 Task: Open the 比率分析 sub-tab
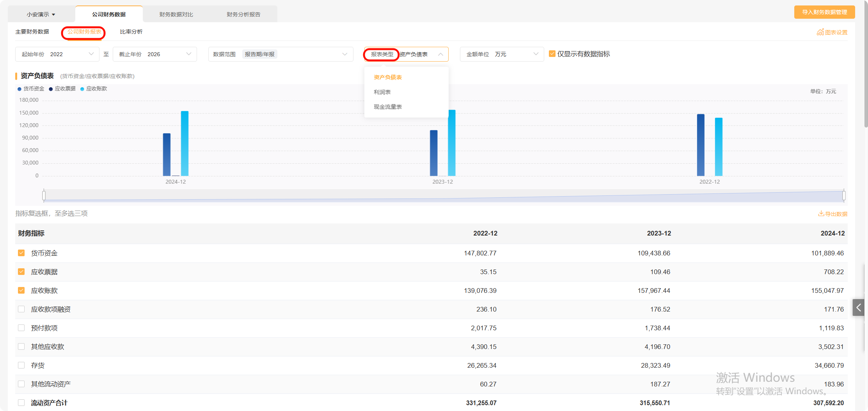(x=131, y=32)
